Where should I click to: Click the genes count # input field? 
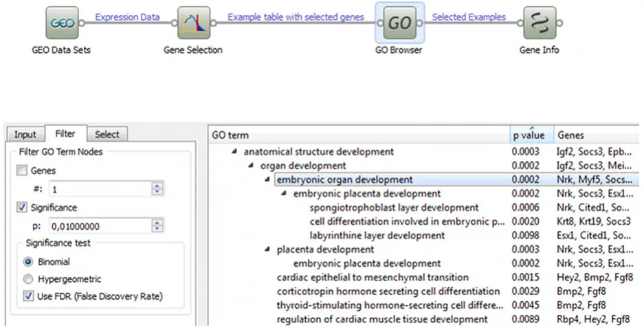[100, 189]
